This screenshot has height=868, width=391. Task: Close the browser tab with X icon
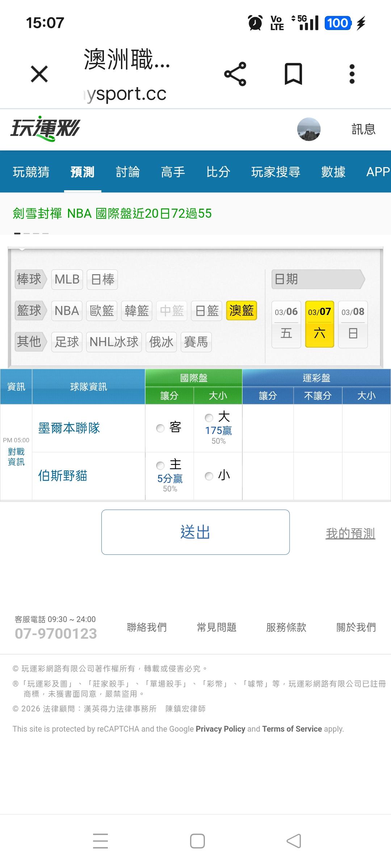[x=39, y=74]
